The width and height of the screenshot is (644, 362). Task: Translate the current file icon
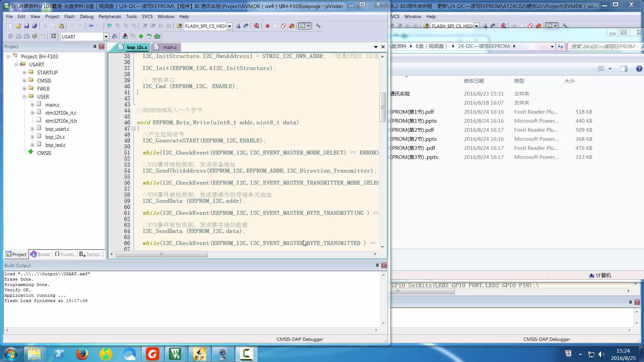point(10,36)
